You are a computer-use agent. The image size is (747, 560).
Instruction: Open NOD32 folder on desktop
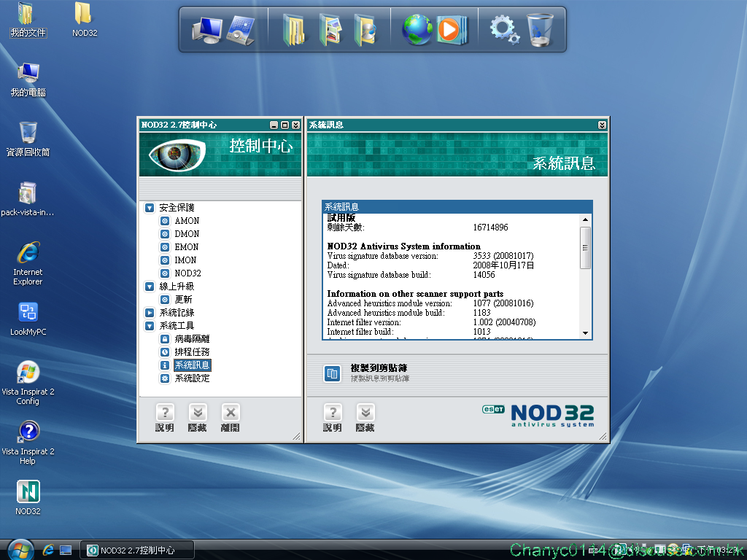click(85, 20)
